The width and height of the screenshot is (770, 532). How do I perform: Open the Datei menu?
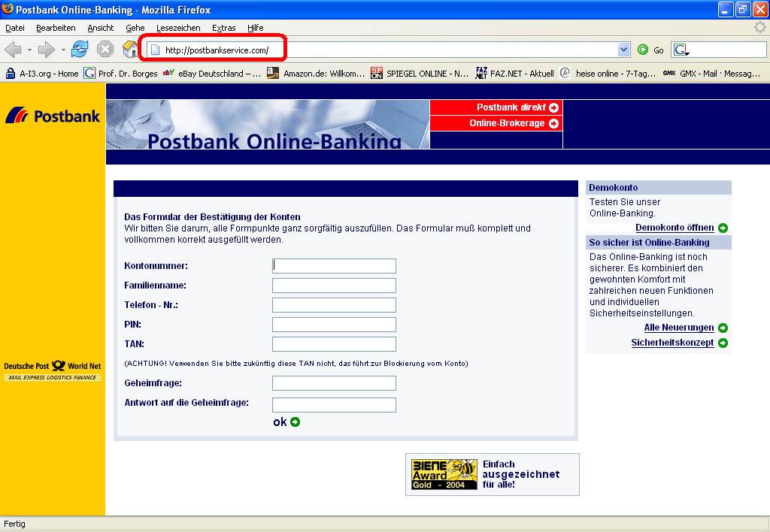pos(15,28)
